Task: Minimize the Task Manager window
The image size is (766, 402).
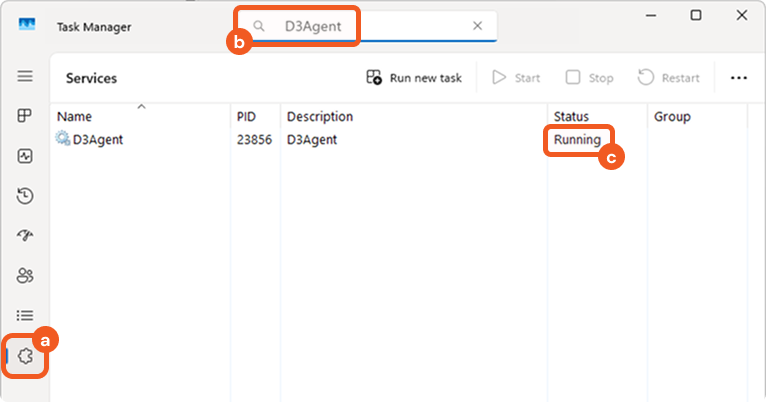Action: 651,16
